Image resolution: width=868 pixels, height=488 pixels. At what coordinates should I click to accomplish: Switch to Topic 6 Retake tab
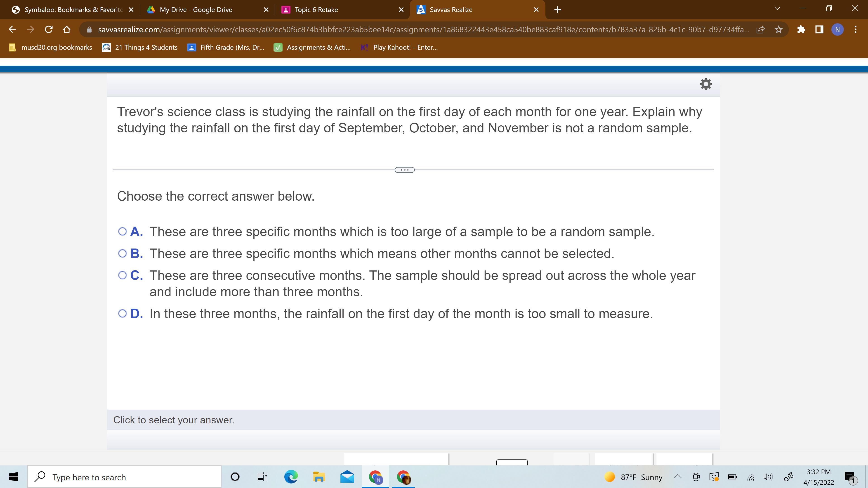click(x=316, y=10)
